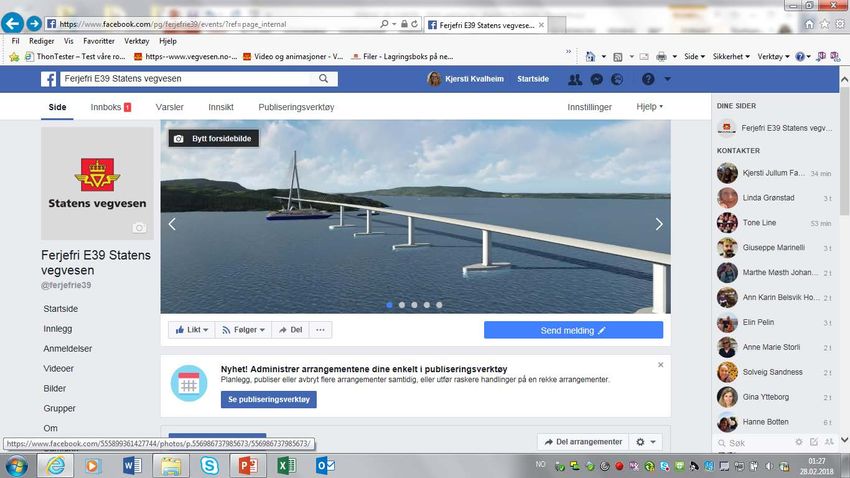Show previous cover photo arrow

pyautogui.click(x=172, y=224)
